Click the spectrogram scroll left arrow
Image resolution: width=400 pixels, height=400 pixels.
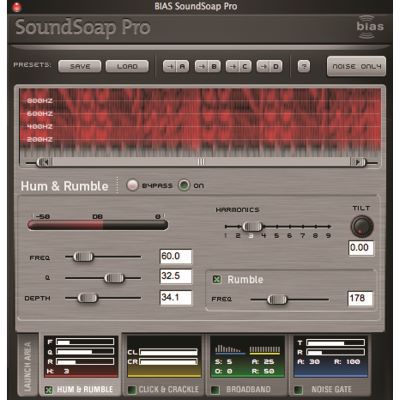[x=44, y=162]
